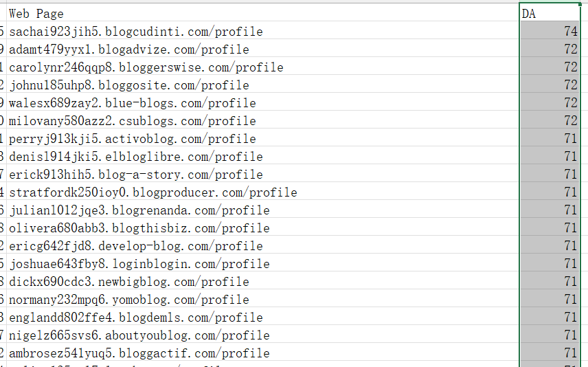Click the ericg642fjd8.develop-blog.com/profile cell
Screen dimensions: 588x367
click(262, 245)
